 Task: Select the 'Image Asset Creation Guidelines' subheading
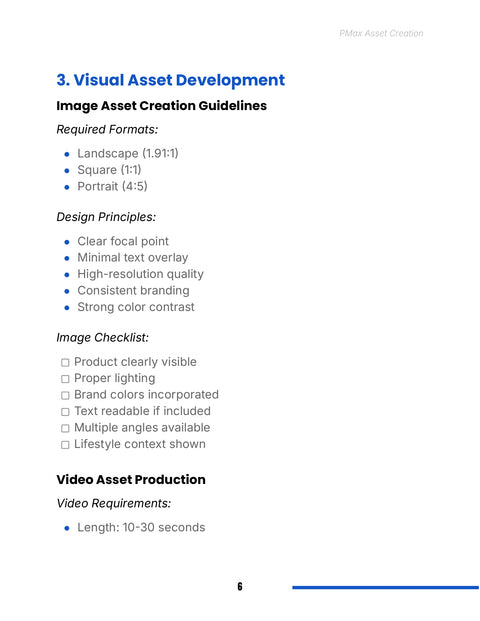point(161,106)
